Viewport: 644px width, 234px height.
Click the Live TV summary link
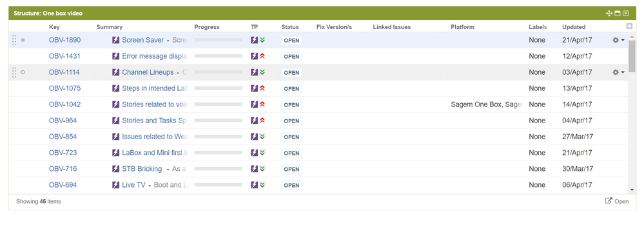coord(134,185)
